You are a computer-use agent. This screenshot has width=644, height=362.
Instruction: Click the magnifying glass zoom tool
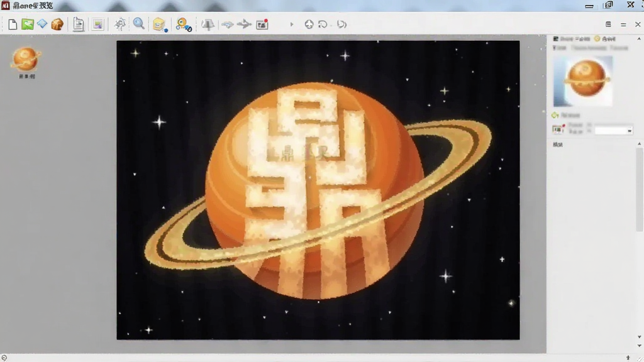[x=139, y=24]
